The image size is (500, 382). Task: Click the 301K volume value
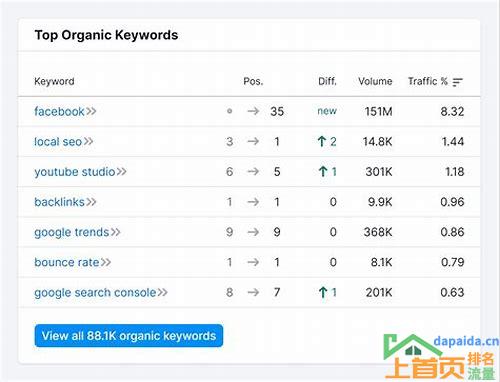click(379, 172)
